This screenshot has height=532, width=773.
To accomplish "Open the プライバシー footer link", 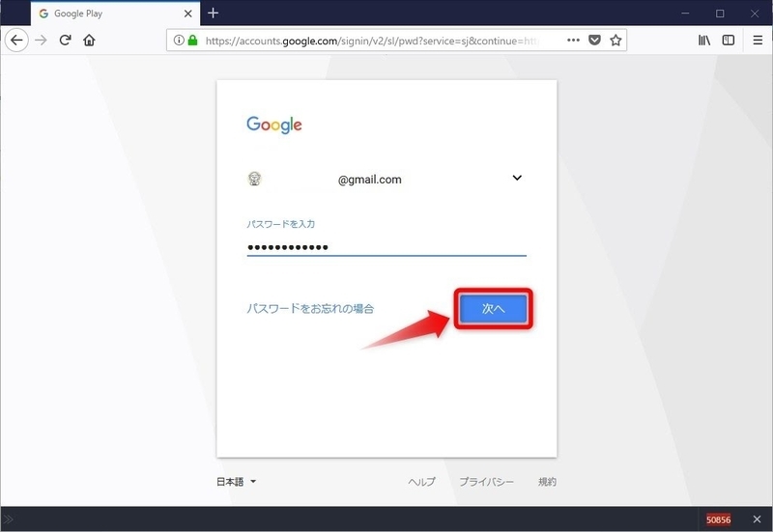I will click(x=486, y=482).
